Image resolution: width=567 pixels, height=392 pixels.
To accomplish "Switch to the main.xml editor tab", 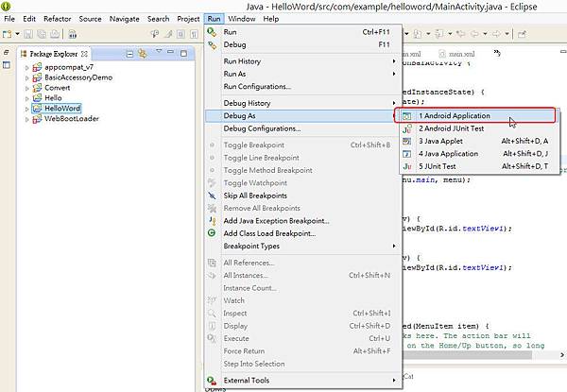I will pyautogui.click(x=457, y=54).
